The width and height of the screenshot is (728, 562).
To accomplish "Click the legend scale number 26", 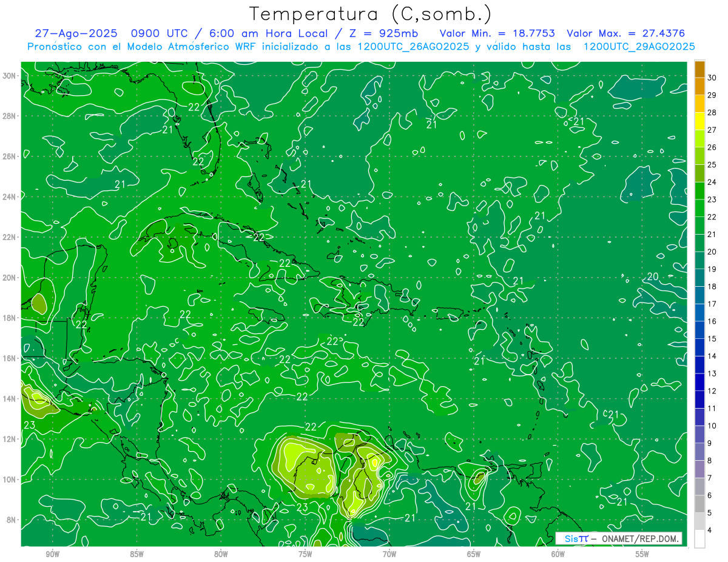I will [712, 147].
